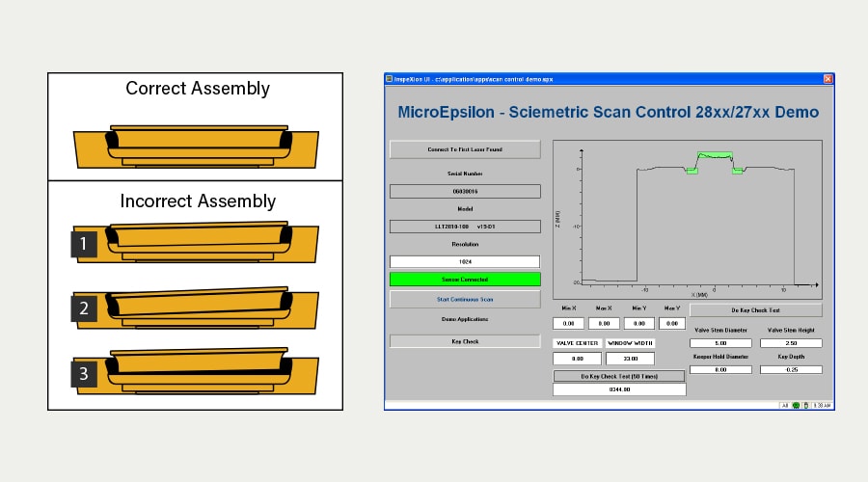Viewport: 868px width, 482px height.
Task: Click the green status icon in the status bar
Action: pos(796,406)
